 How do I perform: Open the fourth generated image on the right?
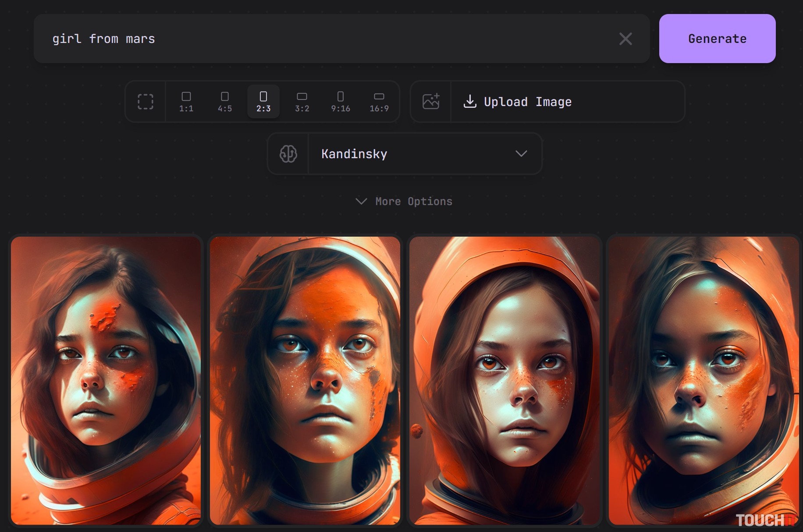click(703, 380)
